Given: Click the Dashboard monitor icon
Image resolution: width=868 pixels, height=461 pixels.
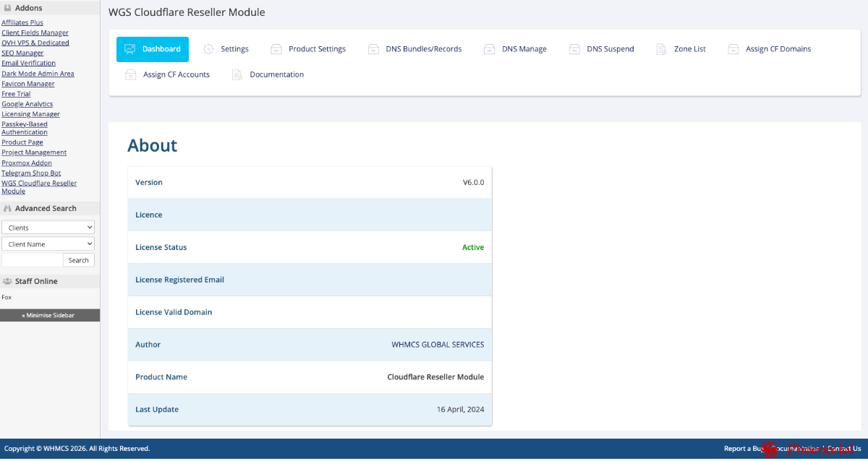Looking at the screenshot, I should (x=130, y=49).
